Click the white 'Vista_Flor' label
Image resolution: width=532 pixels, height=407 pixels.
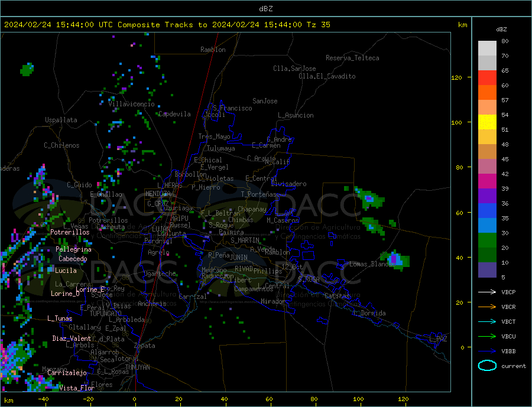coord(77,388)
